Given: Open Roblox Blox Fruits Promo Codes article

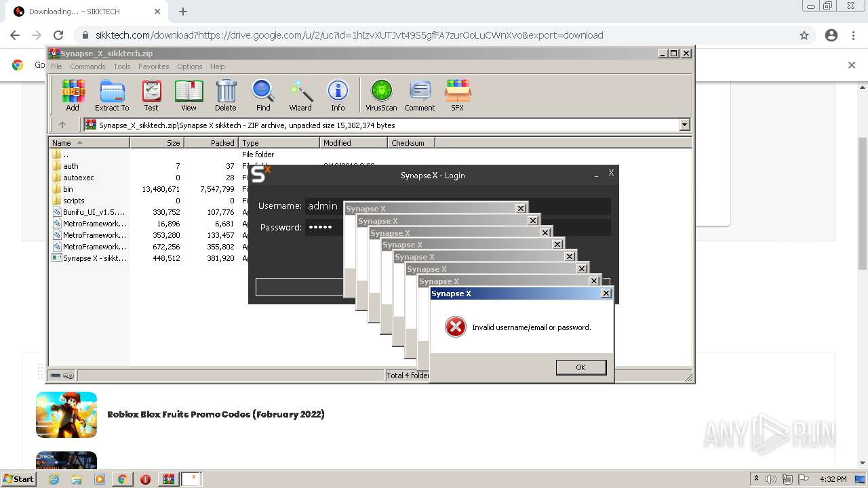Looking at the screenshot, I should point(216,414).
